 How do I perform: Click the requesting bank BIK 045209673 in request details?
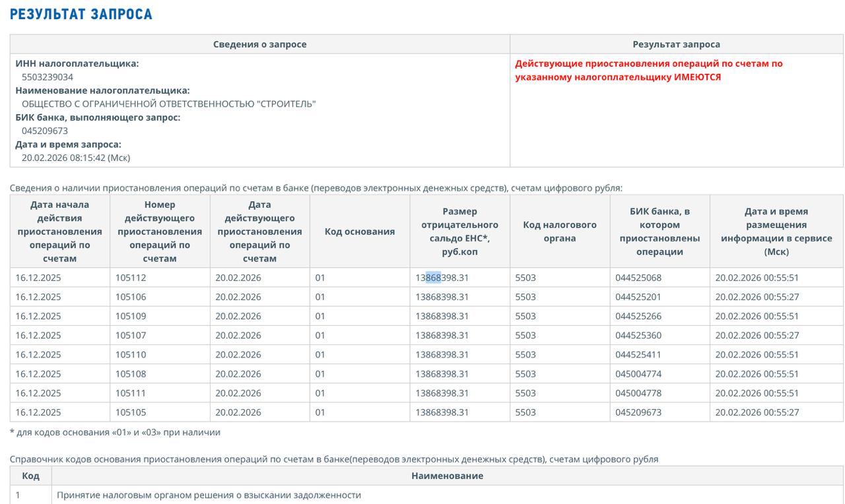45,131
